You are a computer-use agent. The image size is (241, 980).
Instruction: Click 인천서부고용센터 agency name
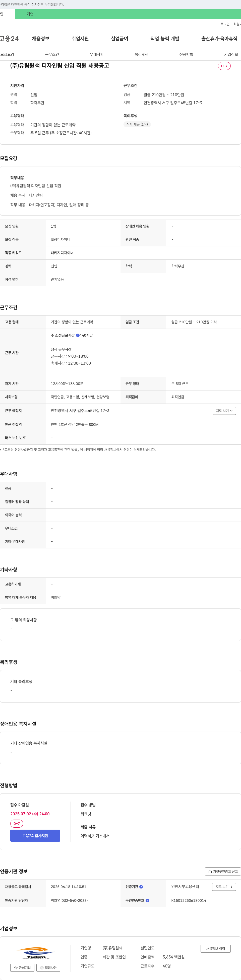pos(185,887)
